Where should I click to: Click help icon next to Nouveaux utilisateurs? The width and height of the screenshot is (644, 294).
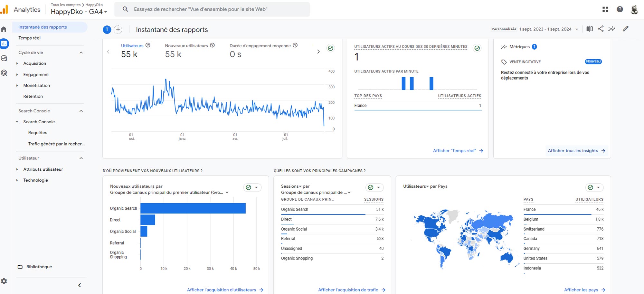click(212, 45)
